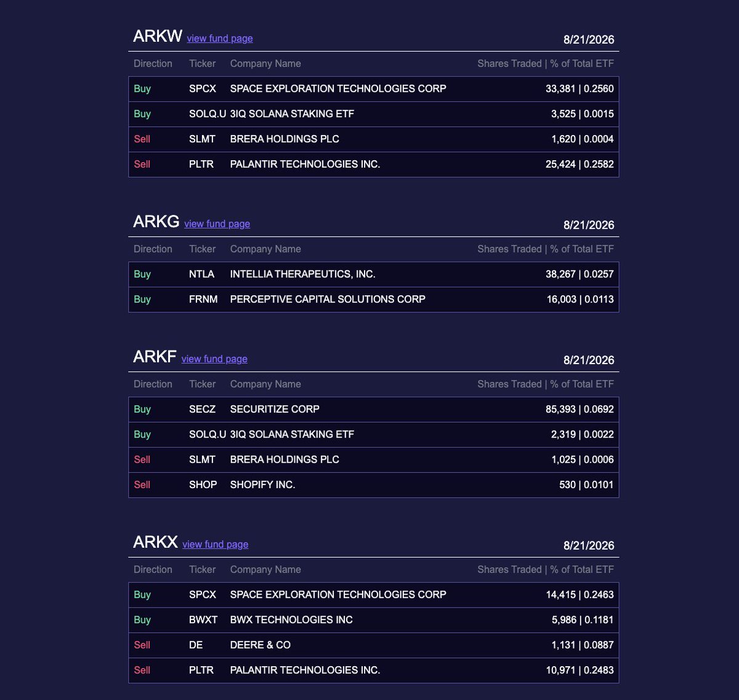Screen dimensions: 739x700
Task: Select the SPCX buy row in ARKW
Action: coord(374,89)
